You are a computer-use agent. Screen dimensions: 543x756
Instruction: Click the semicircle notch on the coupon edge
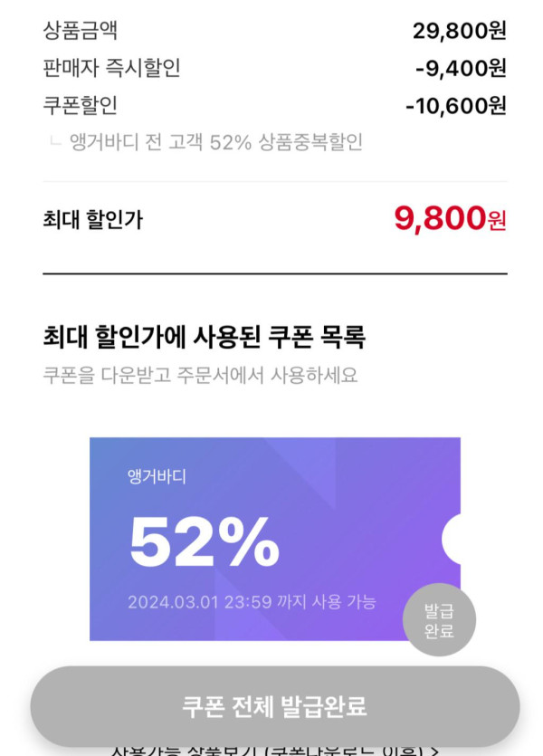coord(452,539)
